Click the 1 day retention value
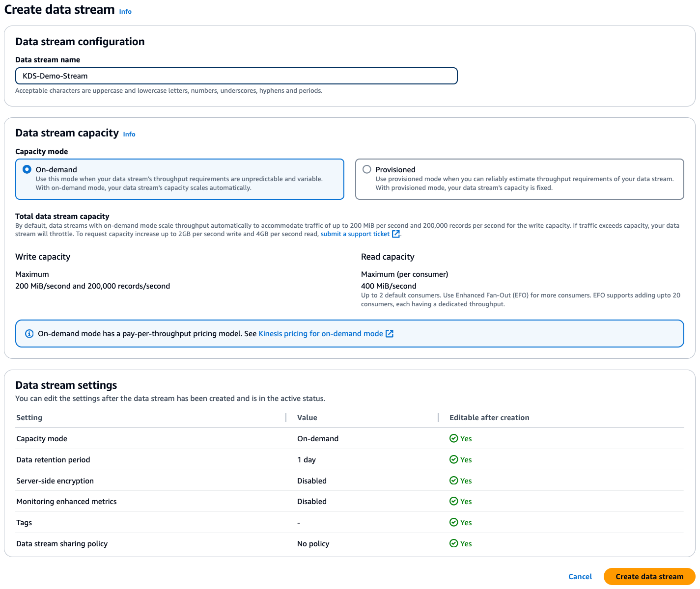This screenshot has height=589, width=700. pyautogui.click(x=307, y=460)
